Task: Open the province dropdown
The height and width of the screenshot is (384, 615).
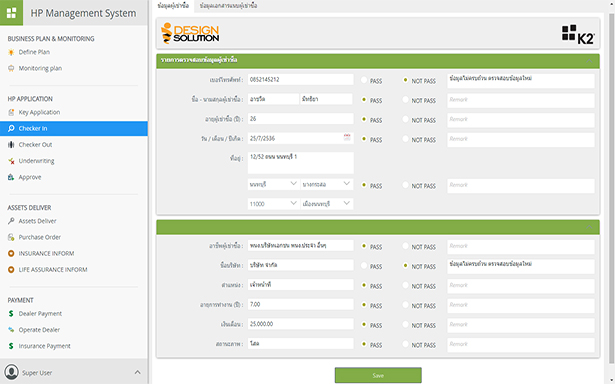Action: (x=273, y=184)
